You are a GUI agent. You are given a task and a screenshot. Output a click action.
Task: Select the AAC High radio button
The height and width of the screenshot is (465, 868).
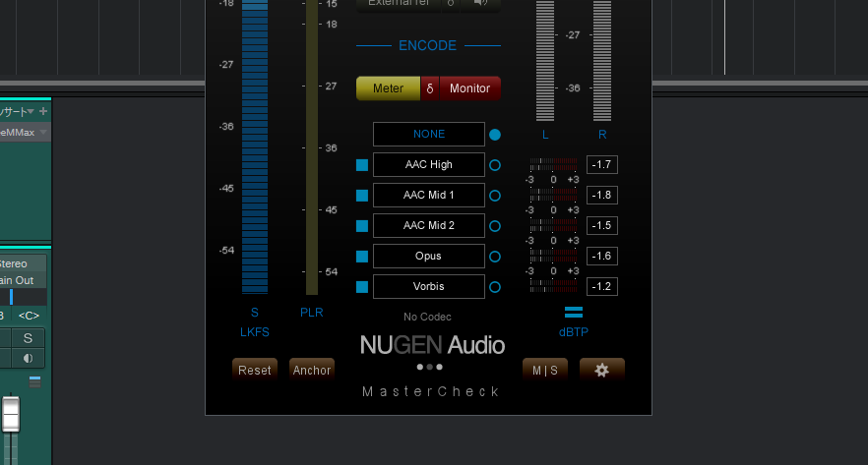(495, 165)
